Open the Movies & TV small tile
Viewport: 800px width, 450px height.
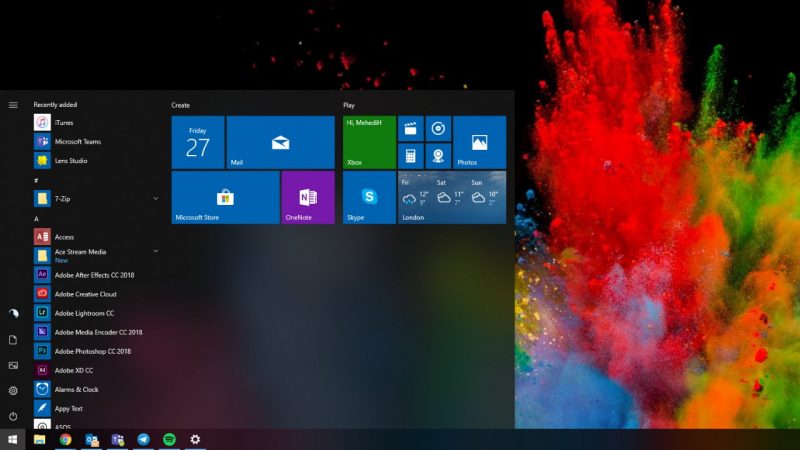[x=411, y=129]
